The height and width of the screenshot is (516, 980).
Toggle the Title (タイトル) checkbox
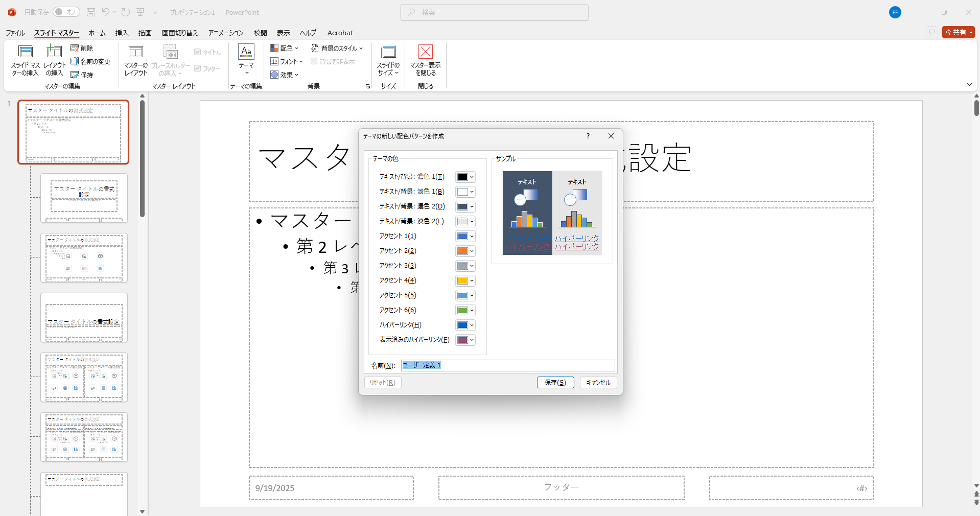click(x=198, y=52)
